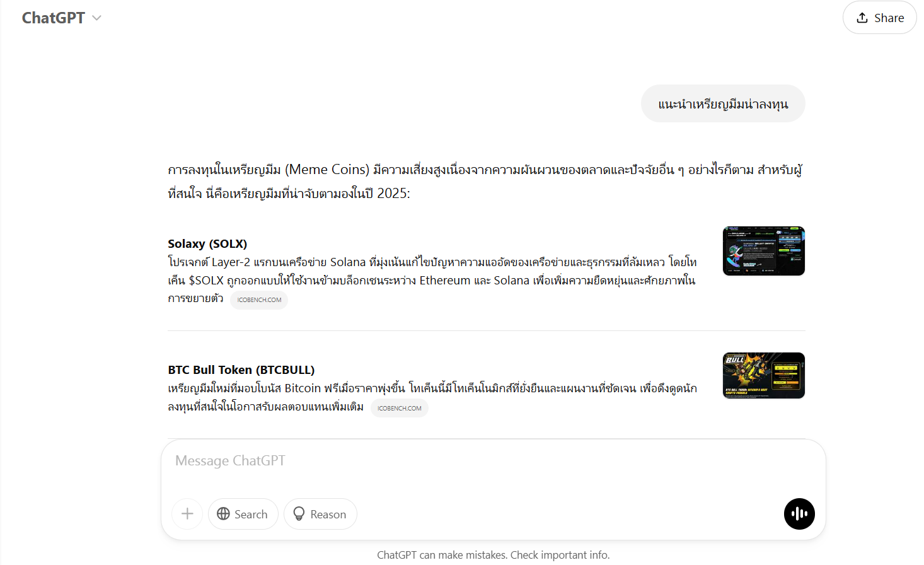Open the Solaxy website thumbnail image
This screenshot has height=565, width=924.
tap(764, 251)
